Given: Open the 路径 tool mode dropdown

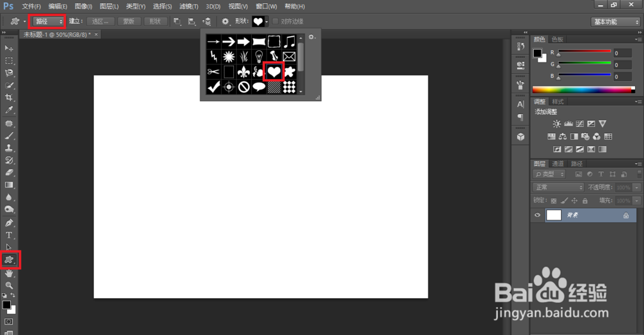Looking at the screenshot, I should point(48,21).
